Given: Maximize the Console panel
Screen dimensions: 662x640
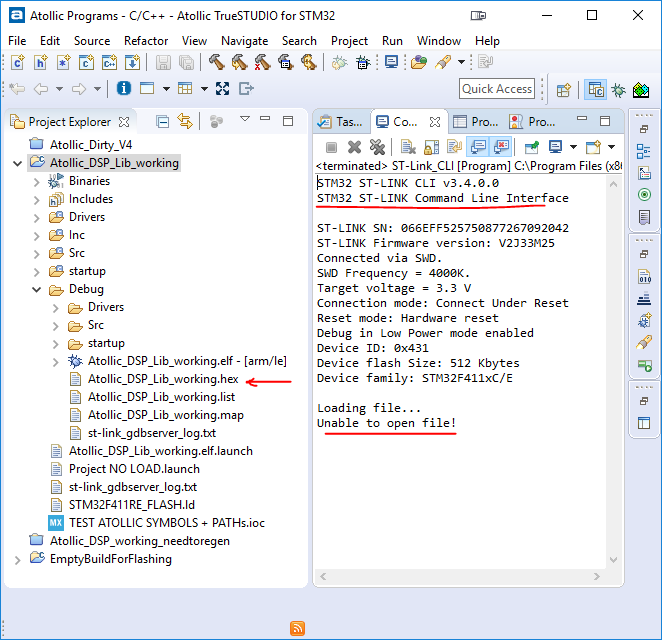Looking at the screenshot, I should pyautogui.click(x=605, y=121).
